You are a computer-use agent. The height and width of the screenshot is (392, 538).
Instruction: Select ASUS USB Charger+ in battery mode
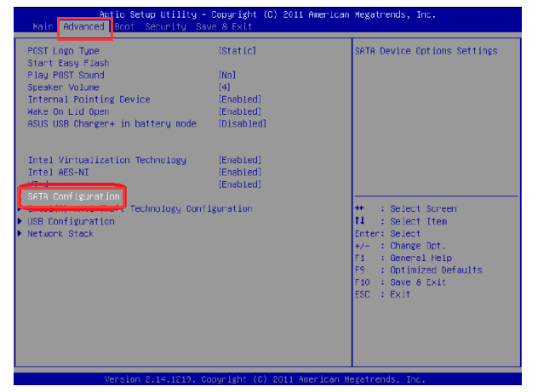(x=112, y=123)
